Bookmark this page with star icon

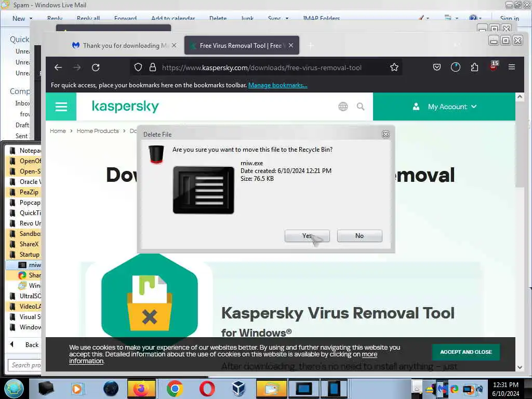(394, 68)
